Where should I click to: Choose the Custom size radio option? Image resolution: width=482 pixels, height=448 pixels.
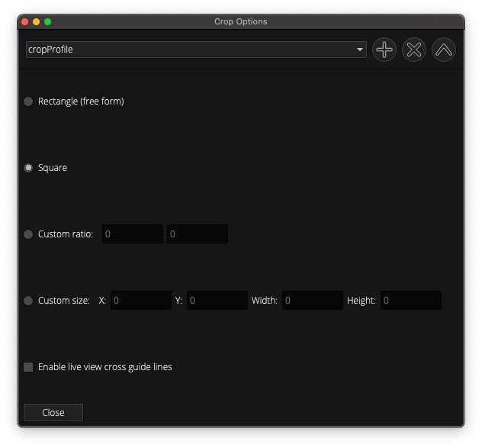pyautogui.click(x=29, y=301)
